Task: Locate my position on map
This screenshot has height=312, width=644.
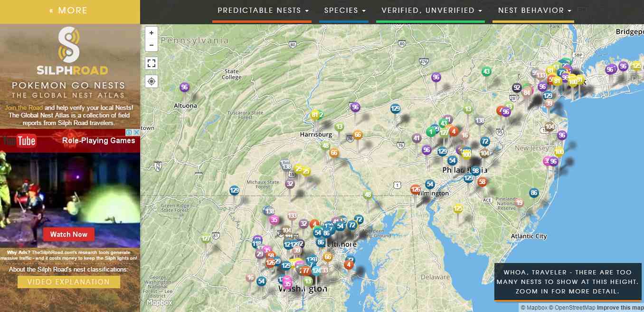Action: [x=152, y=81]
